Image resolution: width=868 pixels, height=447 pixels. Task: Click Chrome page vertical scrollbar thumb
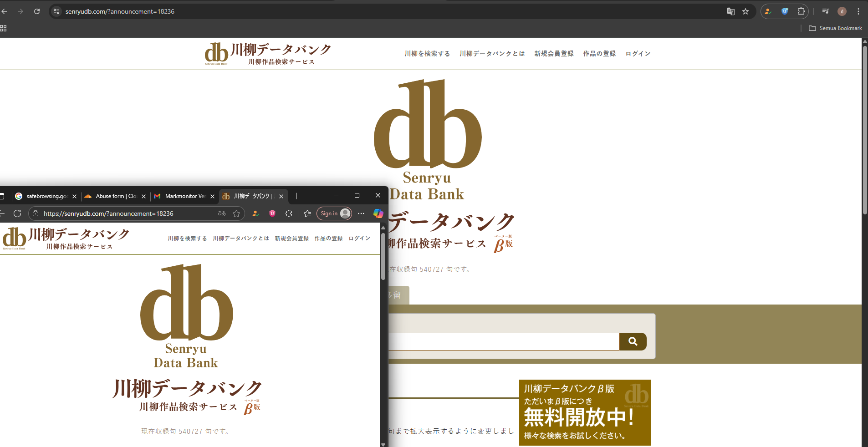point(865,130)
